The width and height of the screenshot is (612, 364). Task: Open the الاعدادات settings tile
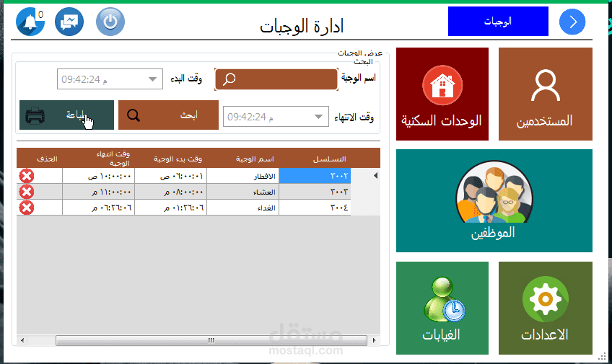[x=546, y=308]
